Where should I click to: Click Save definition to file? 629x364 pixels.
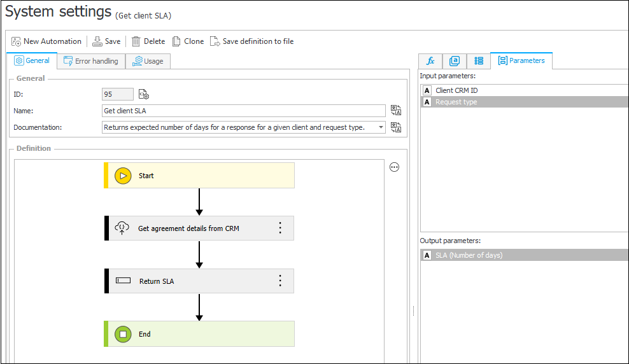coord(251,41)
